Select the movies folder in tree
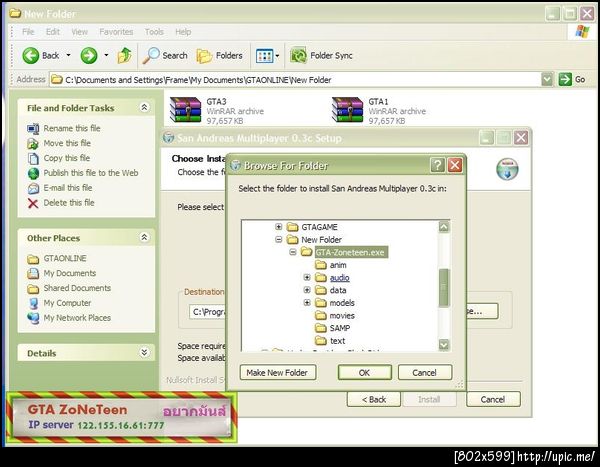Viewport: 600px width, 467px height. click(x=342, y=315)
